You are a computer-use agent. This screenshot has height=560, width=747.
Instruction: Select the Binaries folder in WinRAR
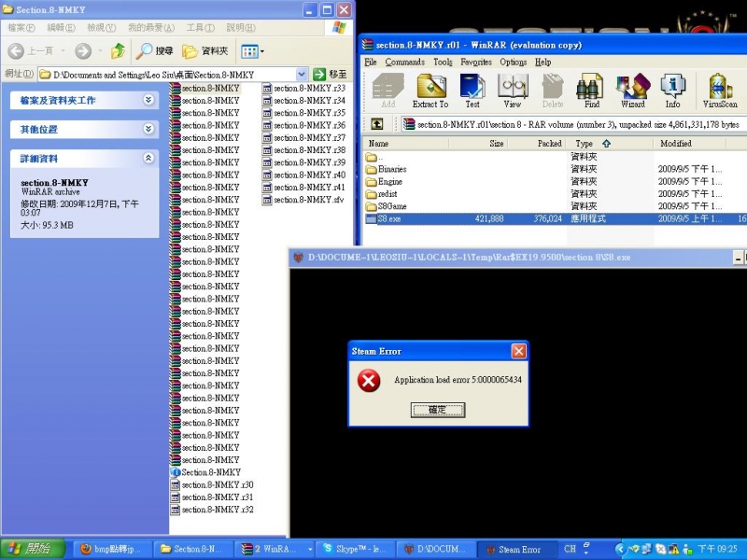click(392, 169)
